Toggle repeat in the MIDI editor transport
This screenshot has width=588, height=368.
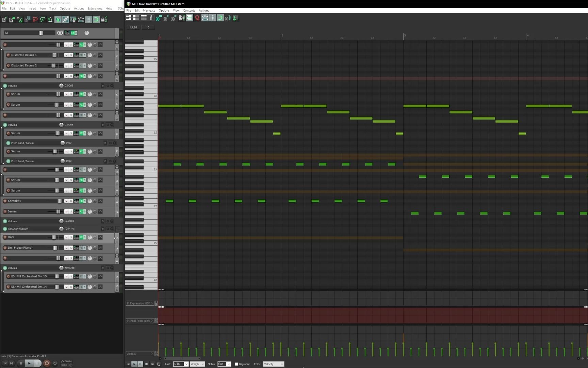click(x=159, y=364)
